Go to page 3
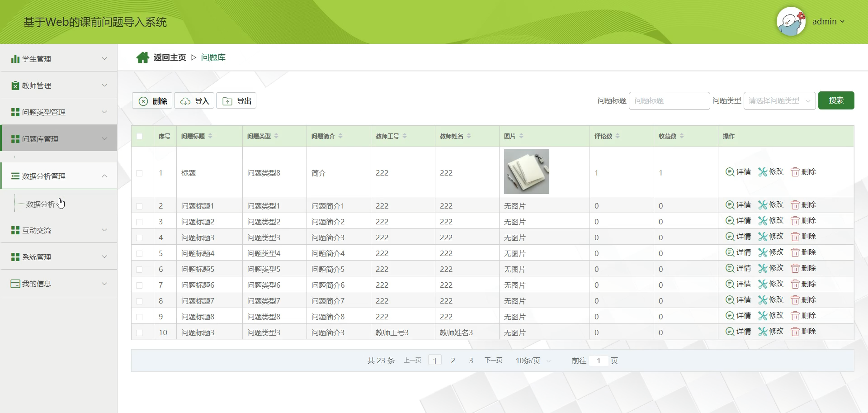 point(471,361)
